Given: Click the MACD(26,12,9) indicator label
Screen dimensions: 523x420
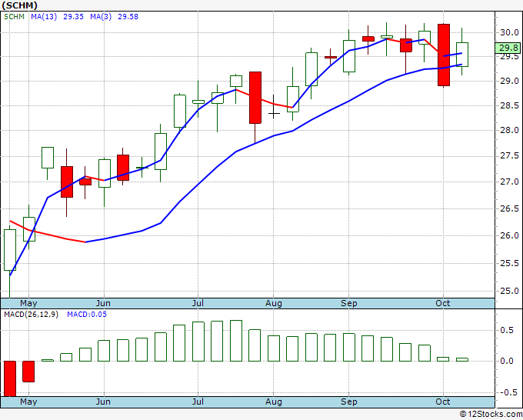Looking at the screenshot, I should pyautogui.click(x=31, y=315).
